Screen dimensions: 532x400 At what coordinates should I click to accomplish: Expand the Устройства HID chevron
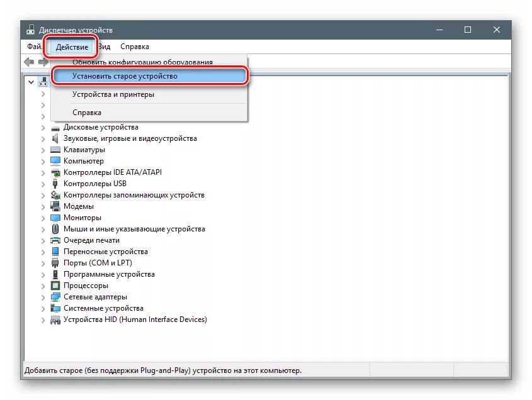(43, 320)
